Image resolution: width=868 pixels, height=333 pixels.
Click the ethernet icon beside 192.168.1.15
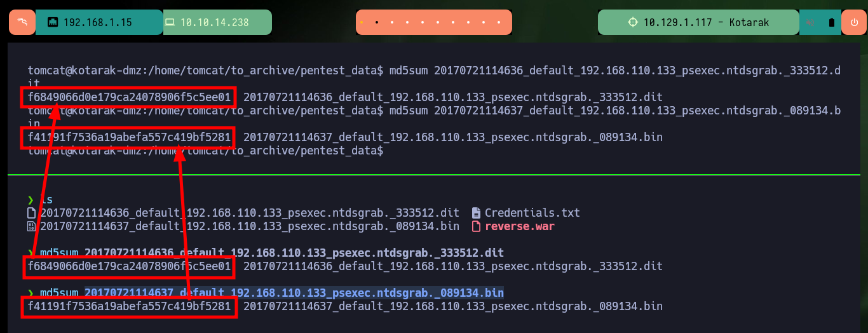(x=53, y=22)
